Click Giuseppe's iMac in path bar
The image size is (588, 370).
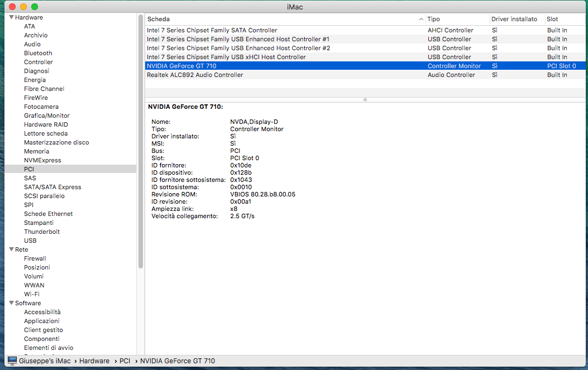(x=45, y=361)
